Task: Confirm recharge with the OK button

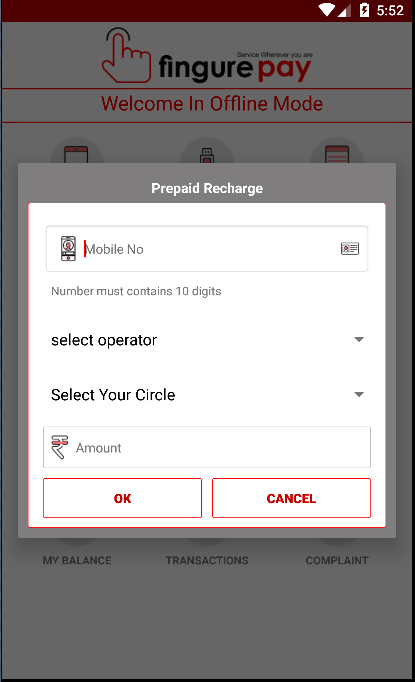Action: [x=123, y=498]
